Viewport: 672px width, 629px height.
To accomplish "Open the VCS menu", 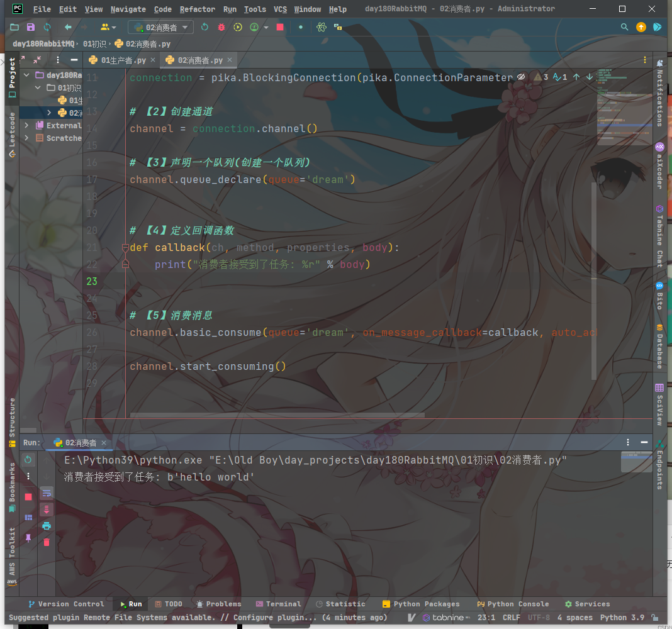I will pos(280,9).
